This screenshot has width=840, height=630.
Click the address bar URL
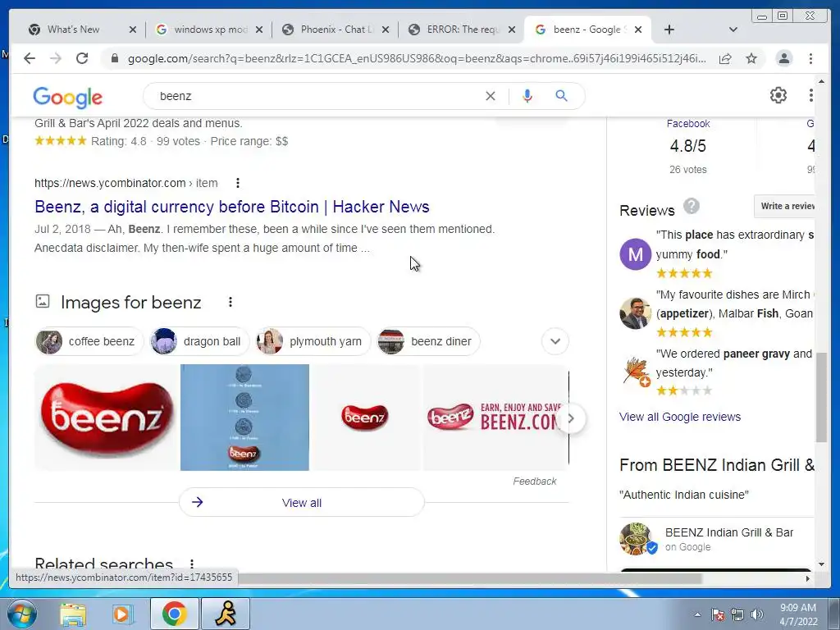pyautogui.click(x=416, y=58)
